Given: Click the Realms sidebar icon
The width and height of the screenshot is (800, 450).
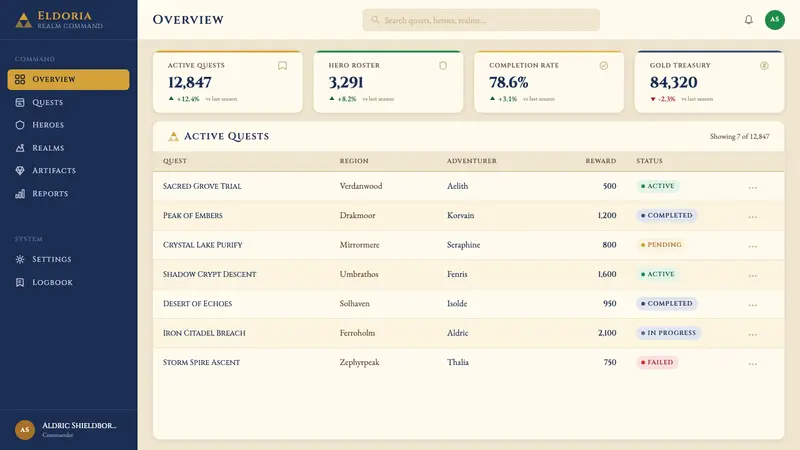Looking at the screenshot, I should tap(20, 148).
